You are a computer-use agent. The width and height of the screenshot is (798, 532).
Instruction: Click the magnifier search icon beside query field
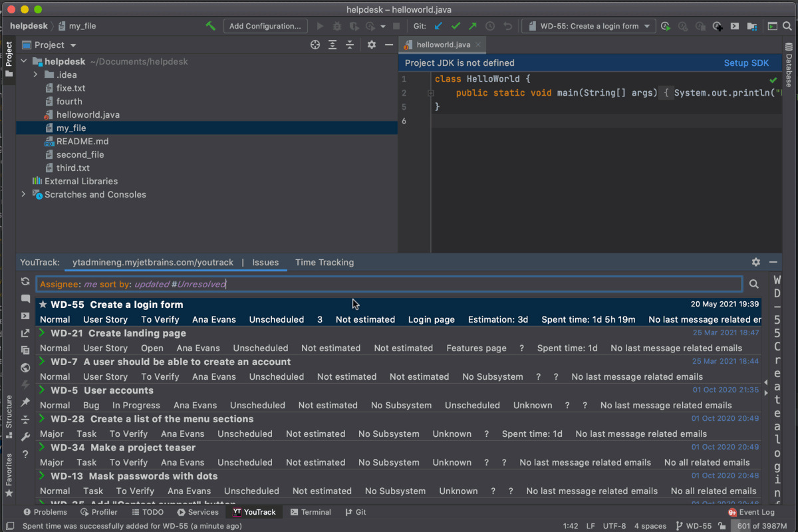[754, 284]
